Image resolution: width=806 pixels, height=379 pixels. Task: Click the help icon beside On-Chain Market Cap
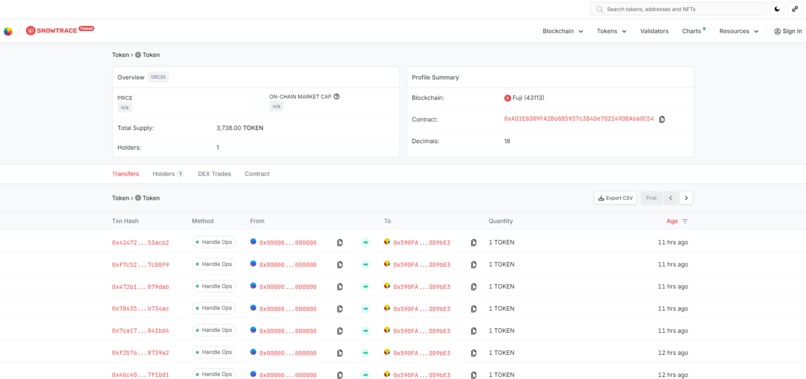[337, 96]
